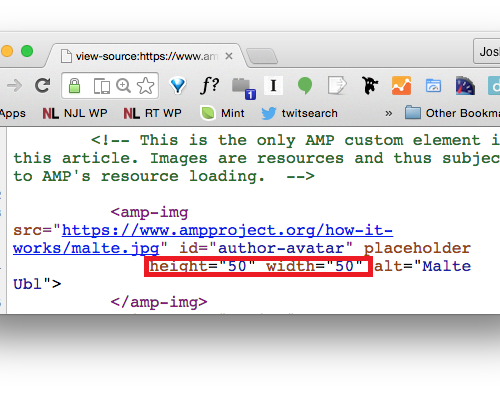The height and width of the screenshot is (394, 500).
Task: Click the comment line 'to AMP's resource loading.'
Action: (x=164, y=176)
